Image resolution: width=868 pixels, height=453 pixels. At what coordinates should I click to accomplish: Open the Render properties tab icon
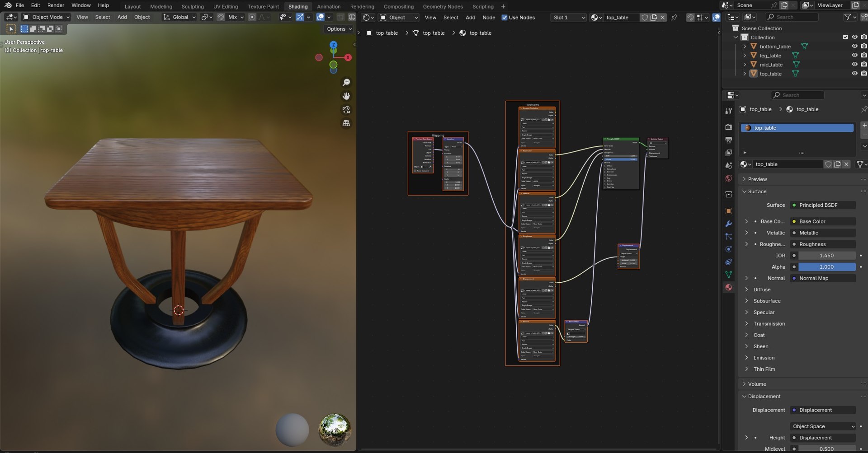[x=728, y=127]
